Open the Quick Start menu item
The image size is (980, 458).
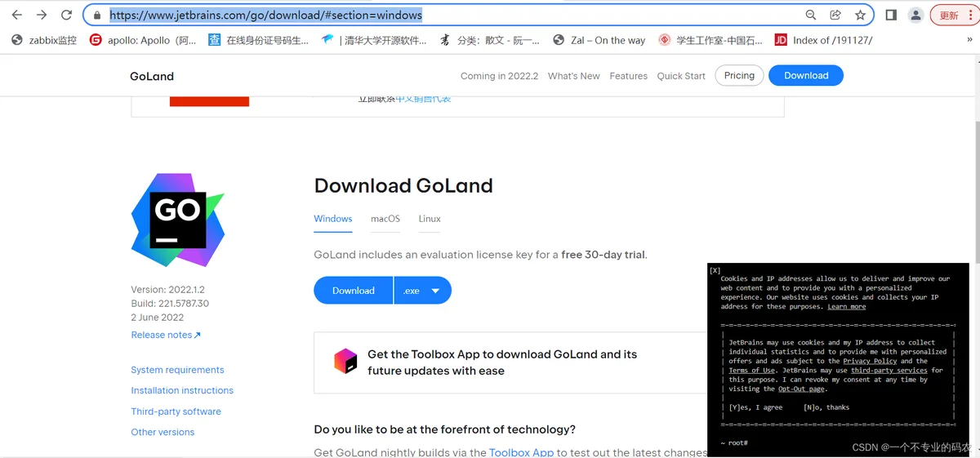pyautogui.click(x=681, y=76)
